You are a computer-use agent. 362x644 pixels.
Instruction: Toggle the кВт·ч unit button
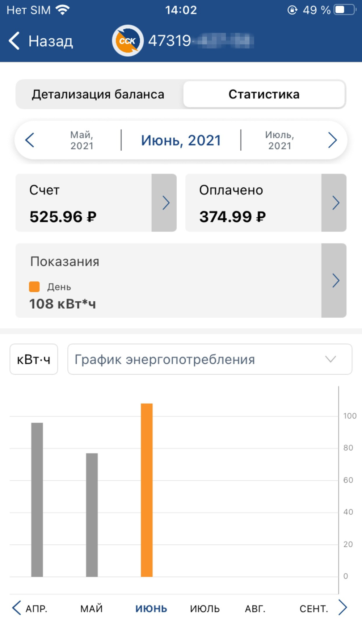(34, 359)
